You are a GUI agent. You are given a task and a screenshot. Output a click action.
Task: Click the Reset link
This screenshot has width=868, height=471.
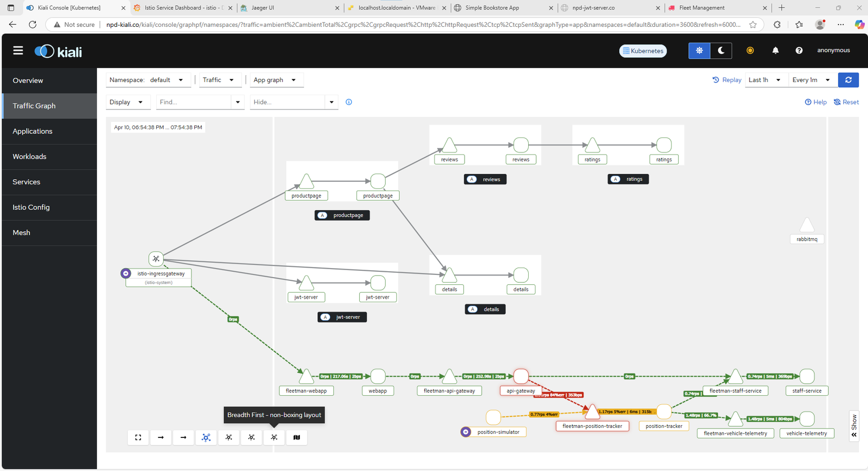click(846, 102)
